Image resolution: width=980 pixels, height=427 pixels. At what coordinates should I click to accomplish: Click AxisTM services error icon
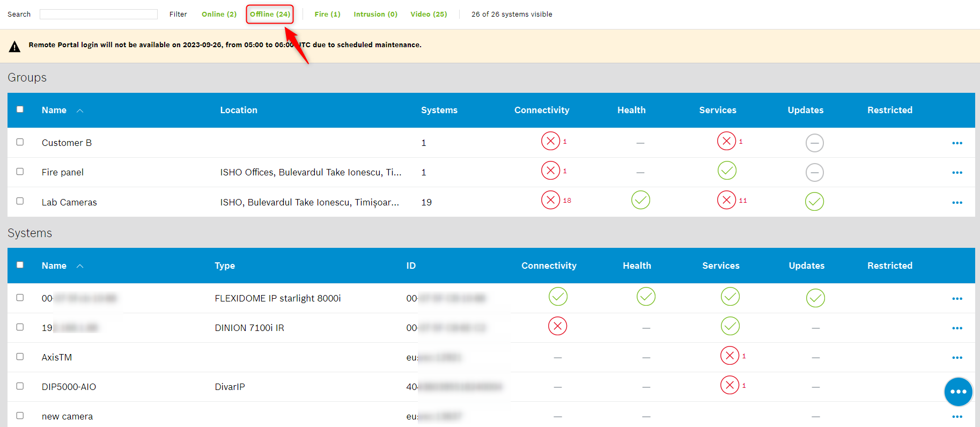[730, 356]
